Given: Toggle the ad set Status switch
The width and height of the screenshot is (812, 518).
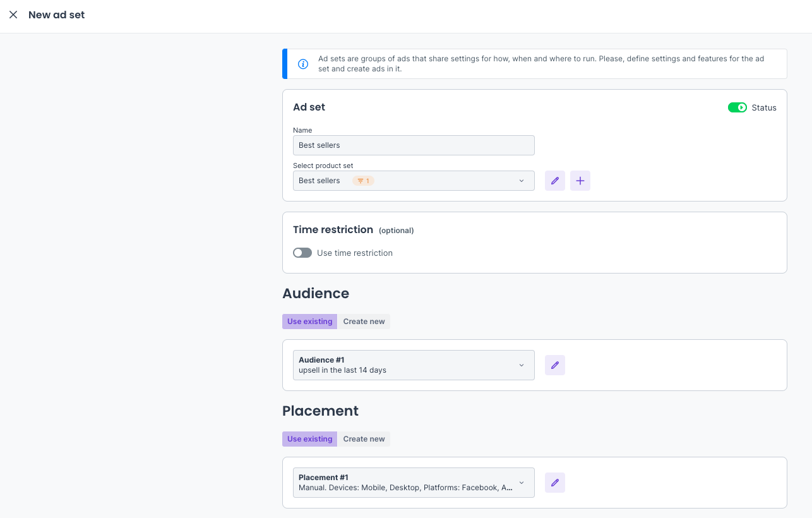Looking at the screenshot, I should tap(737, 107).
